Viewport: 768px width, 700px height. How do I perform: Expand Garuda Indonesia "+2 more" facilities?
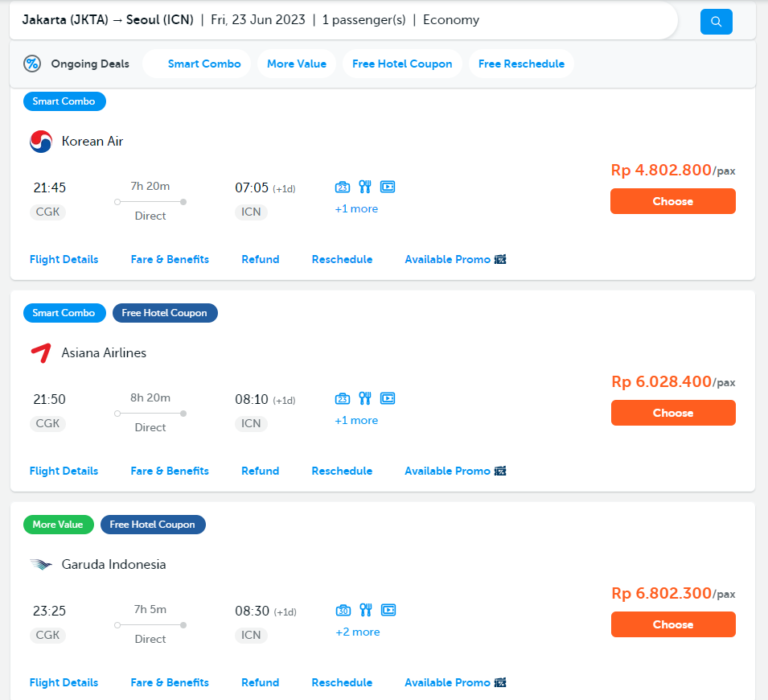pos(357,632)
